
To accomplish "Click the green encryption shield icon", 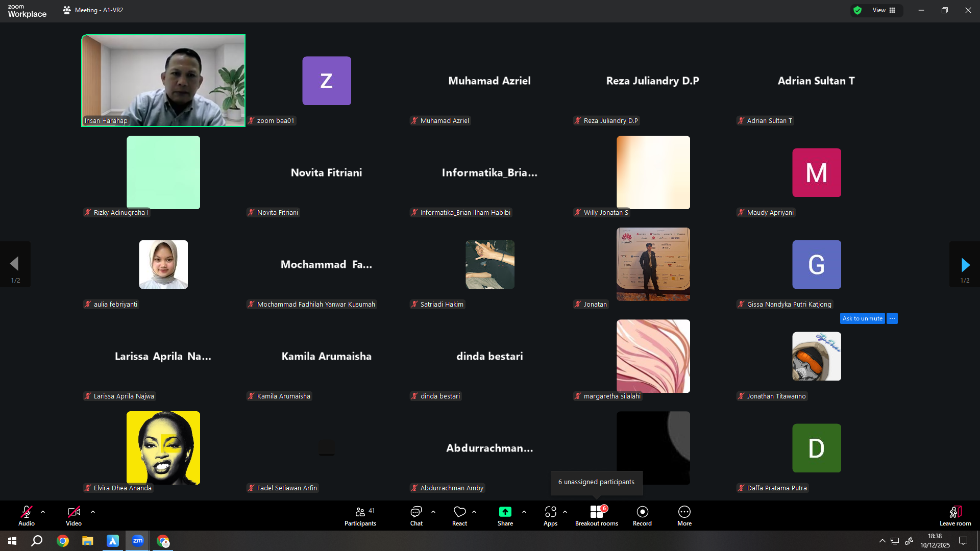I will [857, 10].
